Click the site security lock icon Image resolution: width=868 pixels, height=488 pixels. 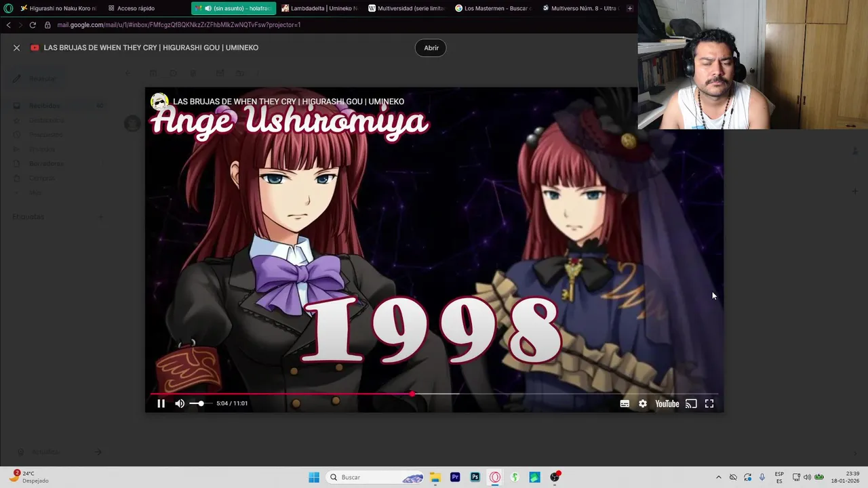tap(47, 25)
